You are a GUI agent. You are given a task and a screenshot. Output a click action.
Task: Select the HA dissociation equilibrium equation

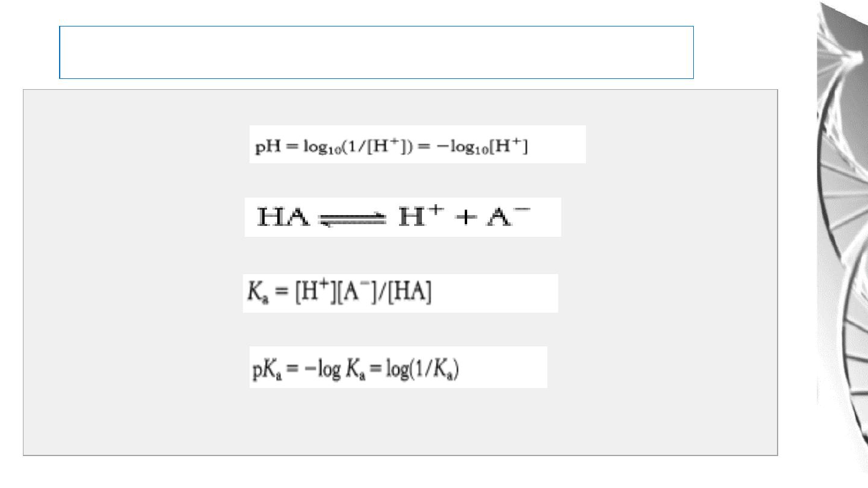[403, 217]
